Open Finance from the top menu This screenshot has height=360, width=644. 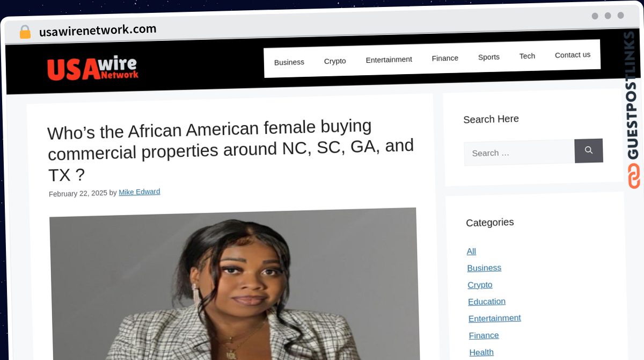[445, 58]
